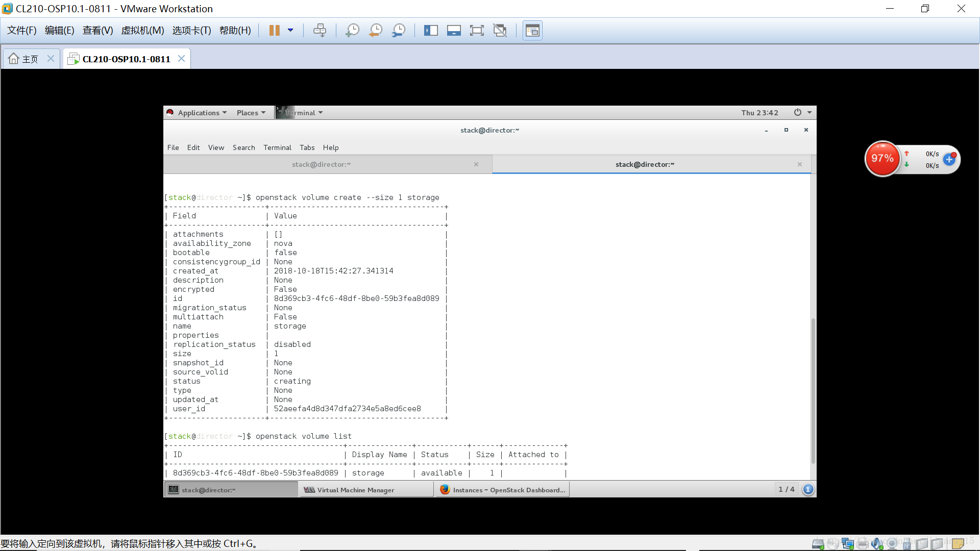Image resolution: width=980 pixels, height=551 pixels.
Task: Open the Places dropdown in the top bar
Action: point(250,112)
